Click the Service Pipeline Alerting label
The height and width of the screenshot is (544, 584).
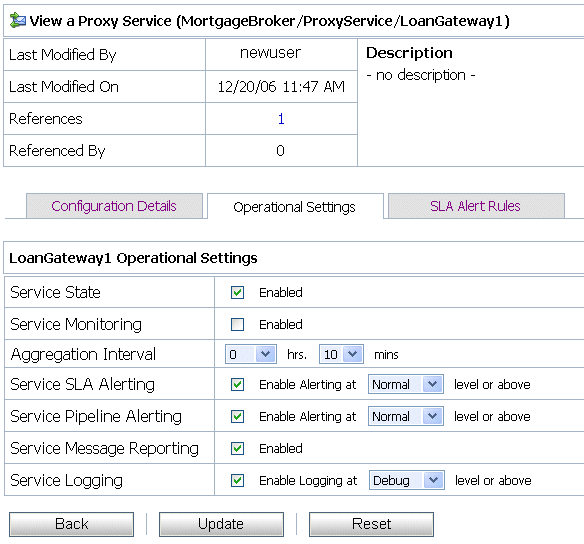tap(96, 416)
